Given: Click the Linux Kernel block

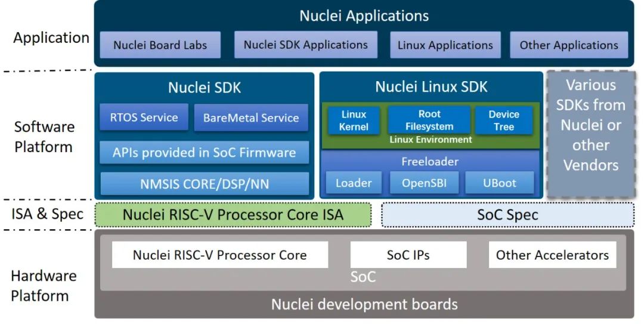Looking at the screenshot, I should tap(354, 121).
